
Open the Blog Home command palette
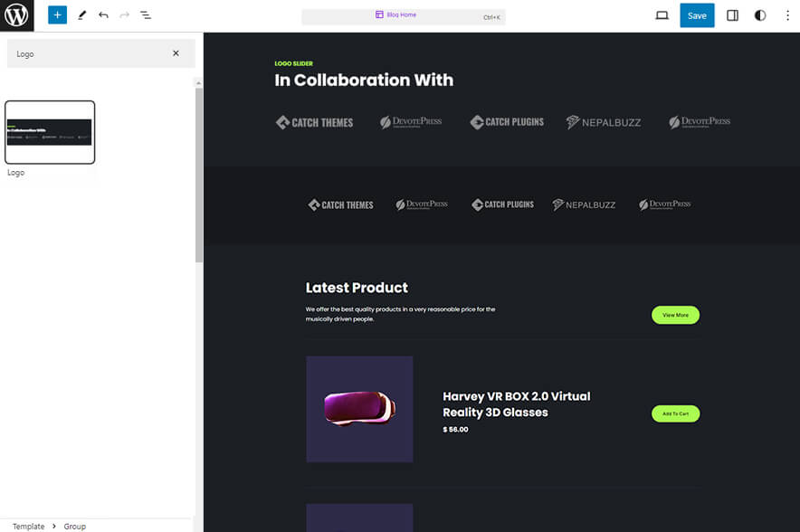pyautogui.click(x=402, y=15)
